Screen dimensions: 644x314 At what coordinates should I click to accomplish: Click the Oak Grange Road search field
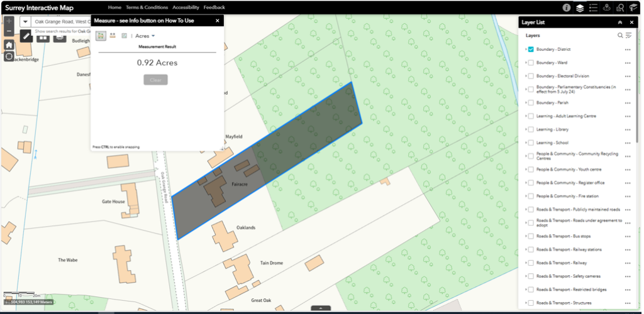(62, 21)
